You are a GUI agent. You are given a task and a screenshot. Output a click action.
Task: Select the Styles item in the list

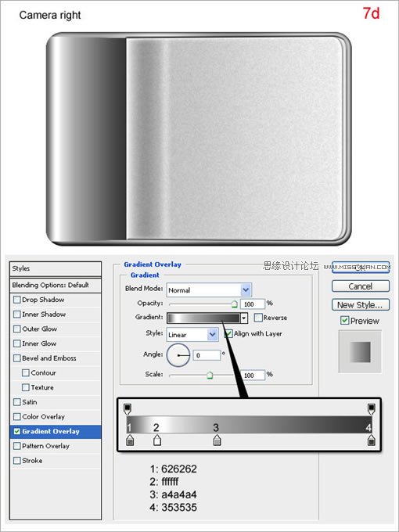[56, 268]
